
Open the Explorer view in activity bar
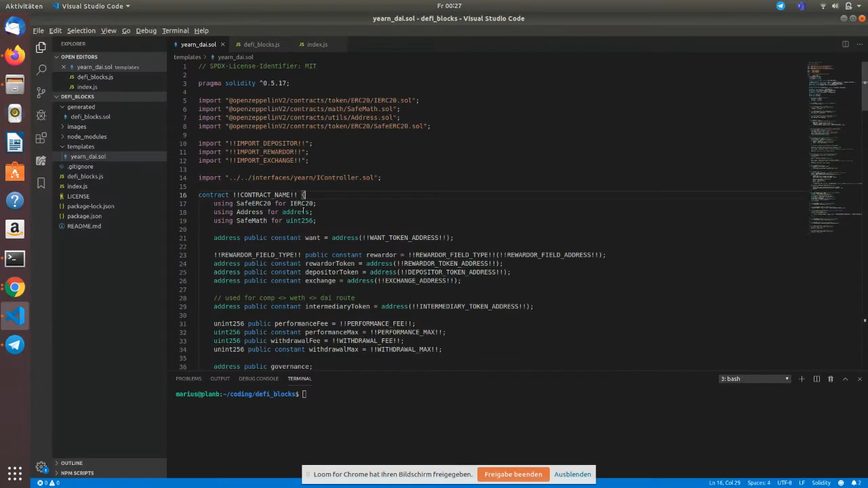41,47
